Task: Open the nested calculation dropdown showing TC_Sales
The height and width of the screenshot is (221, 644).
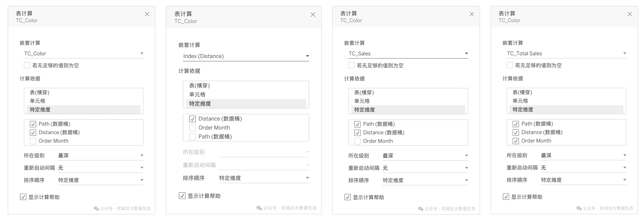Action: 408,54
